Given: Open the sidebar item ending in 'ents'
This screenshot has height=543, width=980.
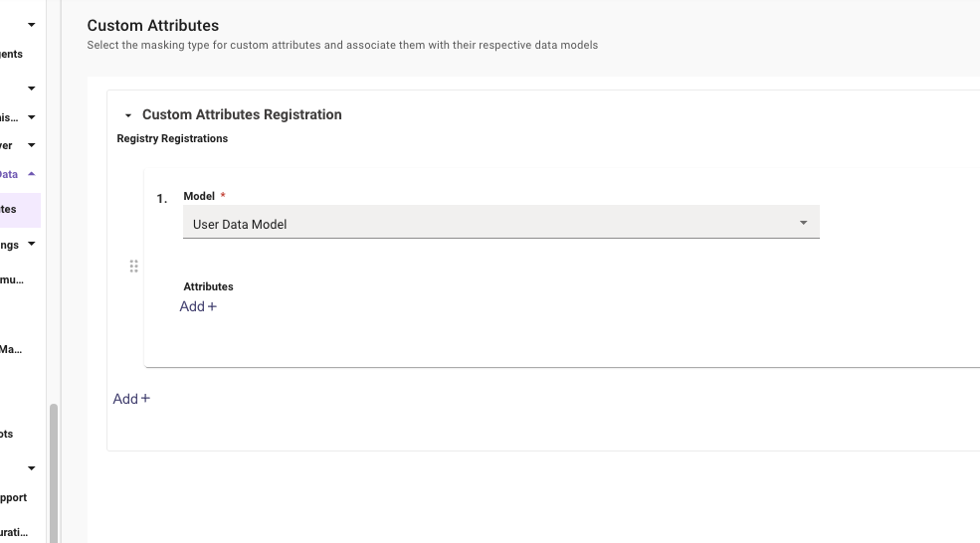Looking at the screenshot, I should [x=12, y=54].
